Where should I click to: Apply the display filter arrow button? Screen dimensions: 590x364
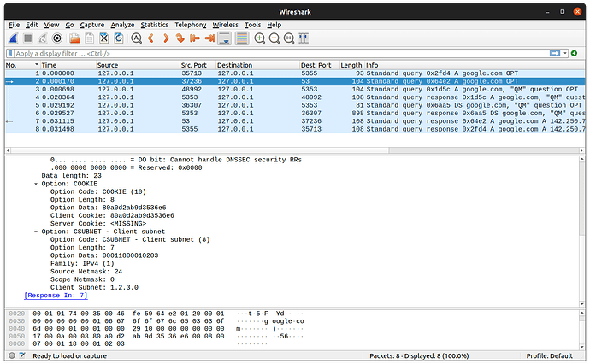click(555, 53)
